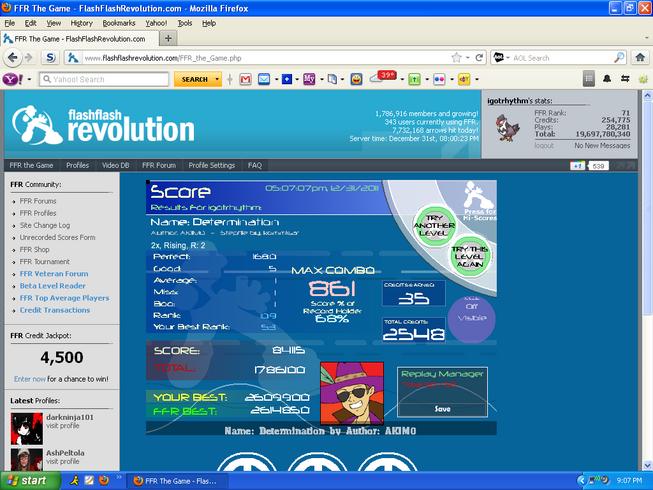Click the Flickr icon in toolbar
The image size is (653, 490).
pos(439,79)
